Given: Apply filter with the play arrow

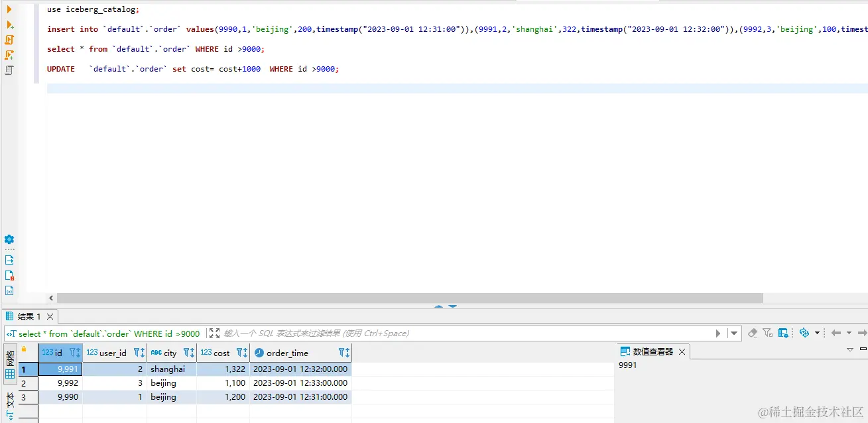Looking at the screenshot, I should click(x=718, y=333).
